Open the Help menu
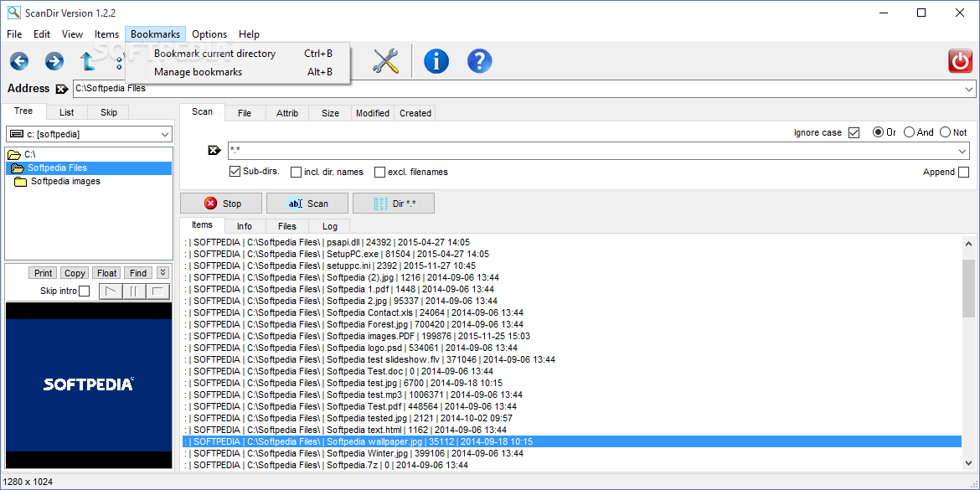Screen dimensions: 980x490 point(249,34)
